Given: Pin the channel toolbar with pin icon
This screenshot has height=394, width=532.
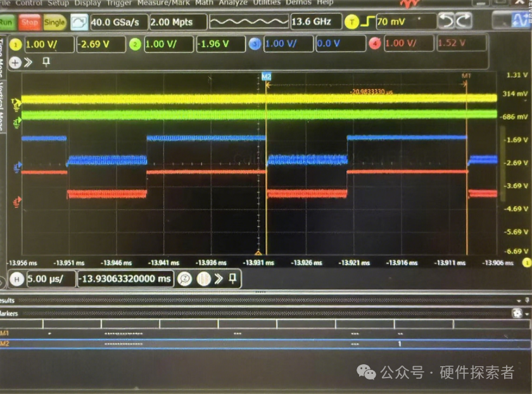Looking at the screenshot, I should pyautogui.click(x=46, y=62).
